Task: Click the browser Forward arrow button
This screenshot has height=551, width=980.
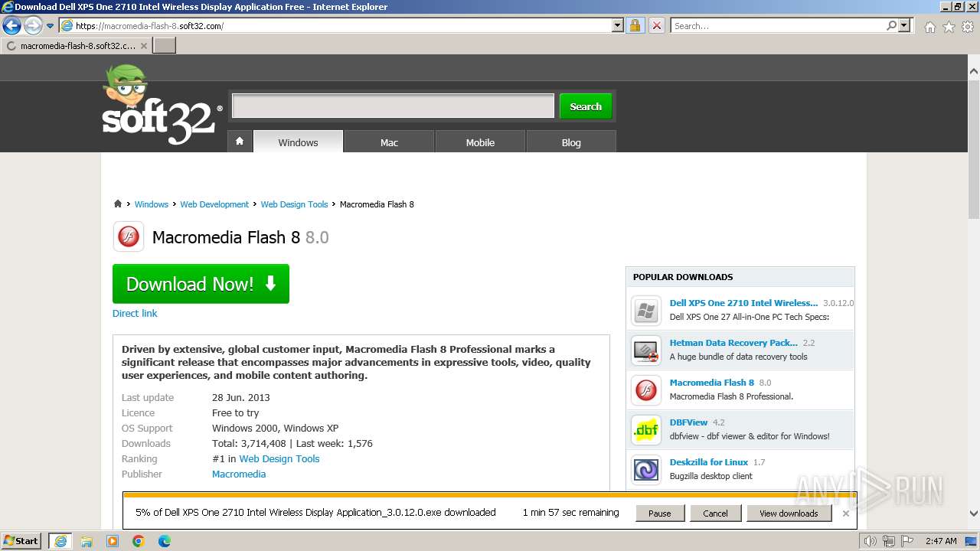Action: tap(33, 25)
